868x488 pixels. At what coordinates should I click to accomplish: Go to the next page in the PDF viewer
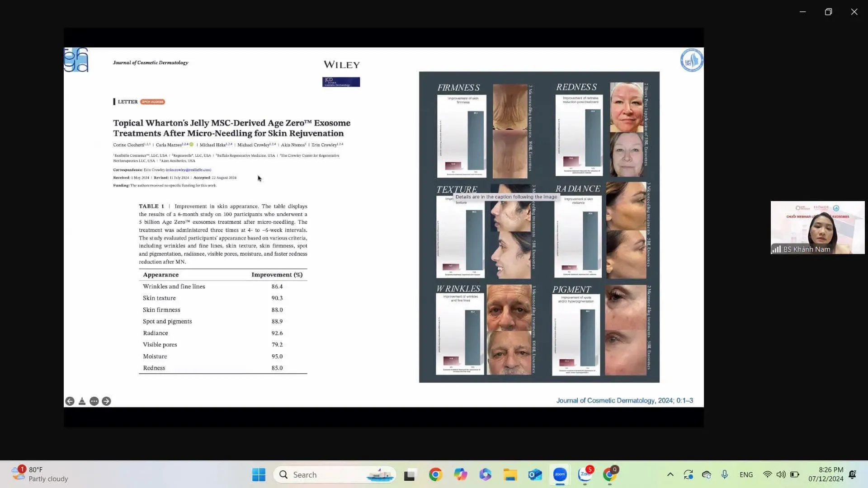point(107,401)
